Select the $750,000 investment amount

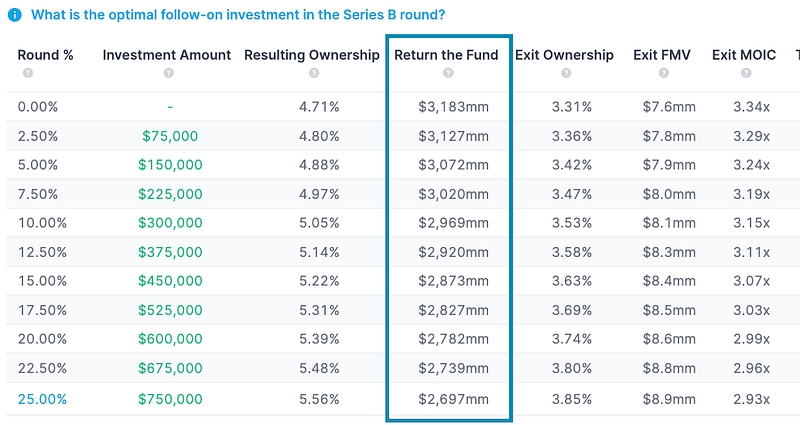tap(170, 399)
